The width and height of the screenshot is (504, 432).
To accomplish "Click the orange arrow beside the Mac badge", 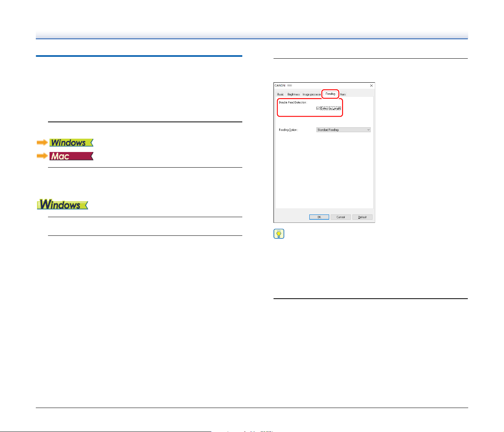I will (x=42, y=156).
